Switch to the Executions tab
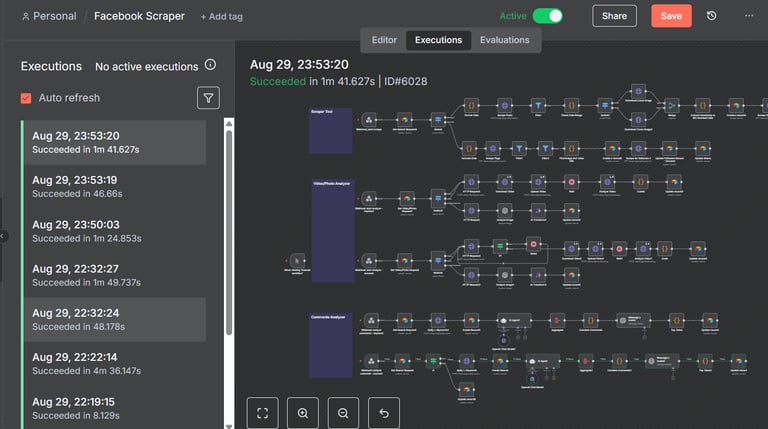 438,40
